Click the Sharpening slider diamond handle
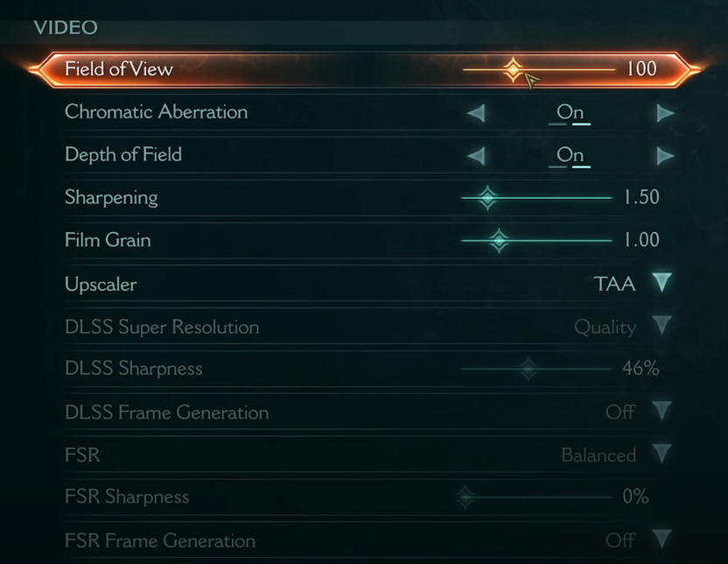728x564 pixels. tap(486, 198)
